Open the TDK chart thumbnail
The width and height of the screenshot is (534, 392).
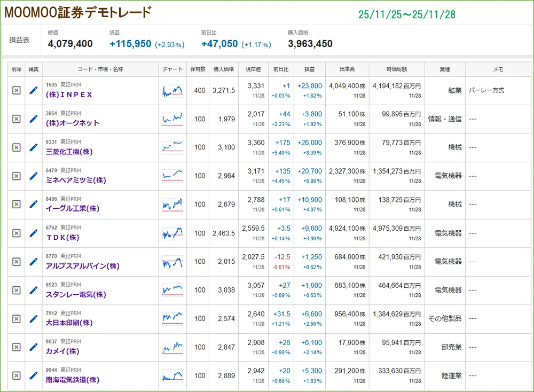pos(172,233)
